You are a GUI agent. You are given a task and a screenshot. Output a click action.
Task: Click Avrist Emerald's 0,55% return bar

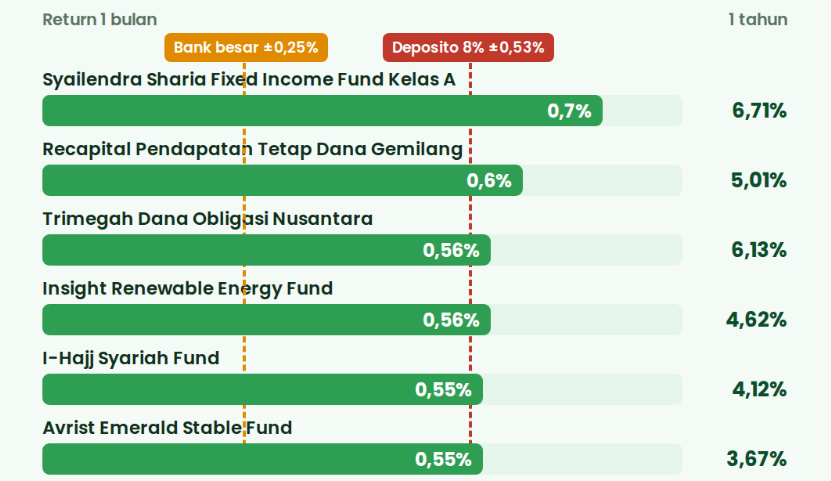(x=262, y=459)
